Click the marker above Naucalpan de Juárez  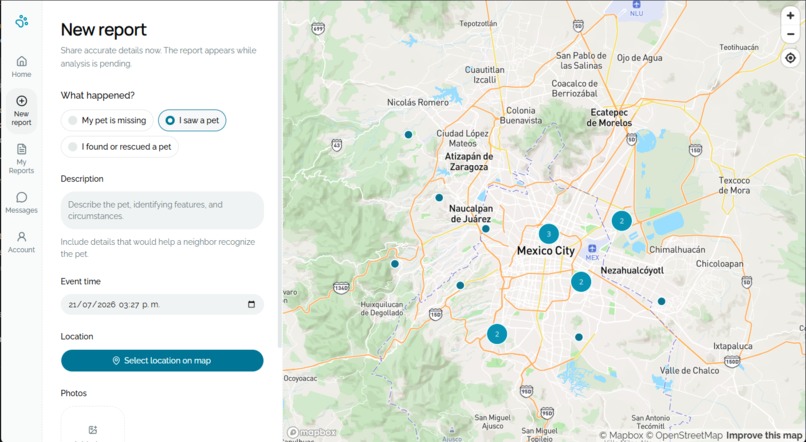click(439, 197)
